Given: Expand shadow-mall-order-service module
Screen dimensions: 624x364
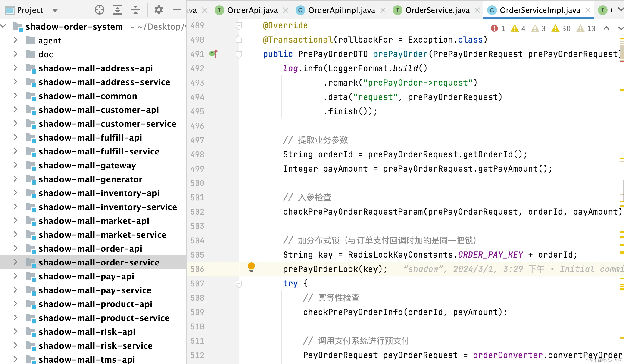Looking at the screenshot, I should [15, 262].
